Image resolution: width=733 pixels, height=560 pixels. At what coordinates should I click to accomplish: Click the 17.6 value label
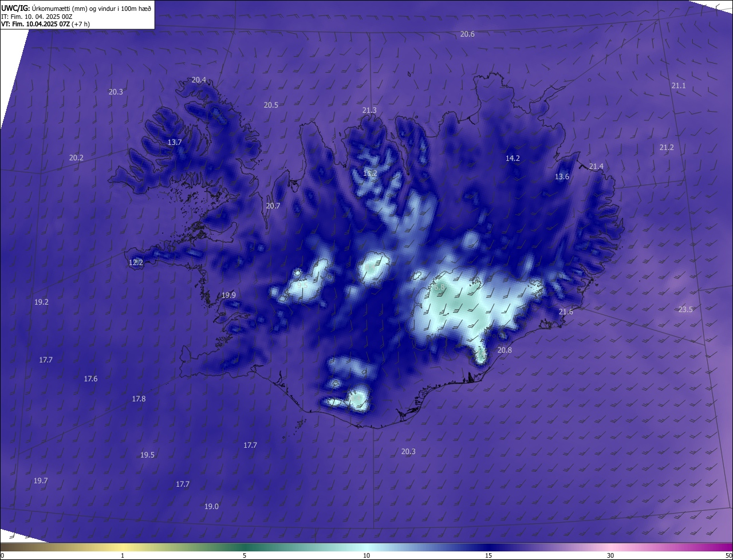(x=90, y=379)
